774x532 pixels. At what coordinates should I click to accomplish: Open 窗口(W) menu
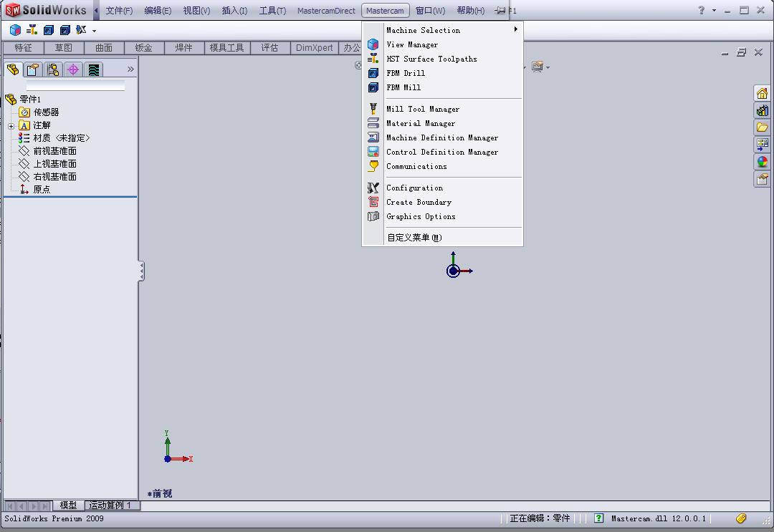[x=430, y=10]
